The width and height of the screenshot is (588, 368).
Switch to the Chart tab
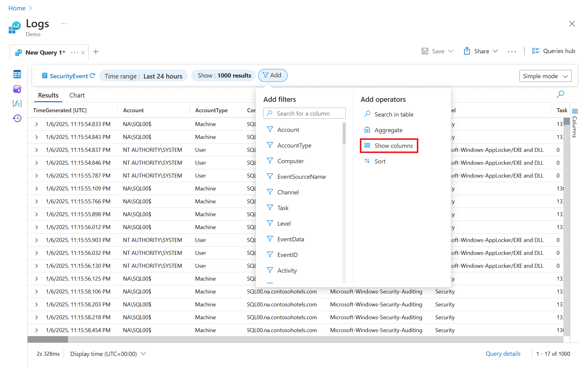click(x=77, y=95)
